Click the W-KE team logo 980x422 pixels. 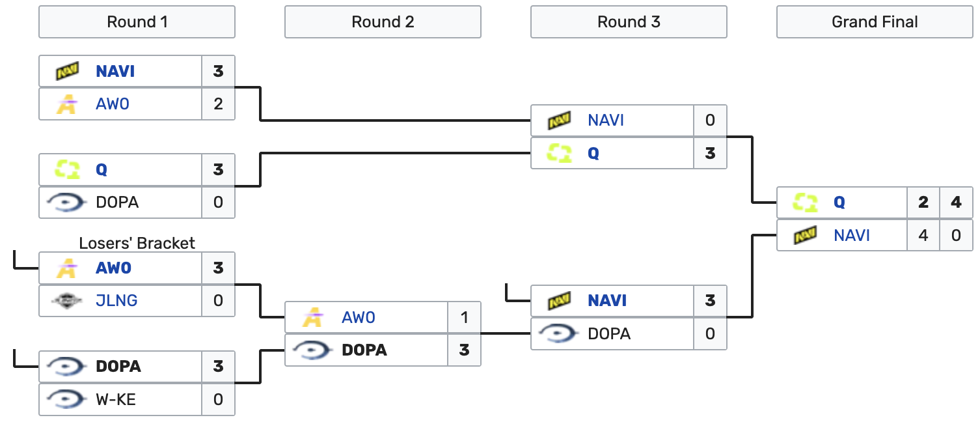pyautogui.click(x=67, y=399)
